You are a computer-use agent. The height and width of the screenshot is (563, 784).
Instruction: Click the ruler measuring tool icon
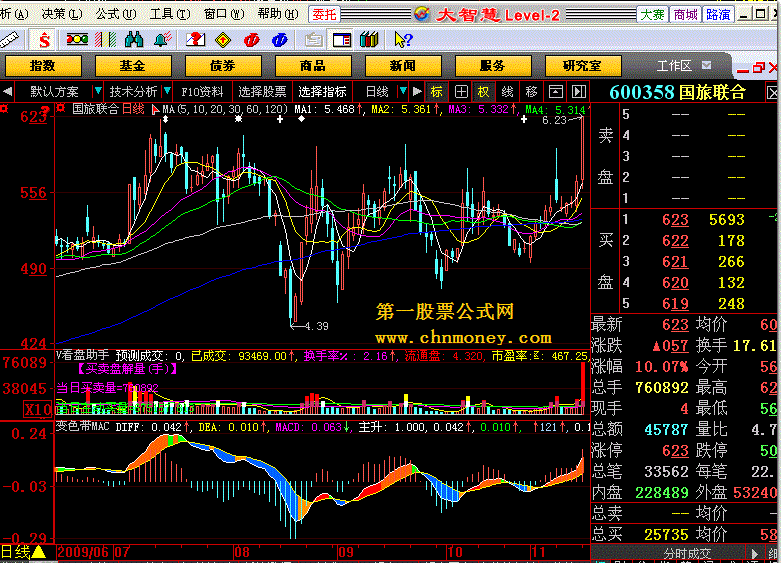8,40
